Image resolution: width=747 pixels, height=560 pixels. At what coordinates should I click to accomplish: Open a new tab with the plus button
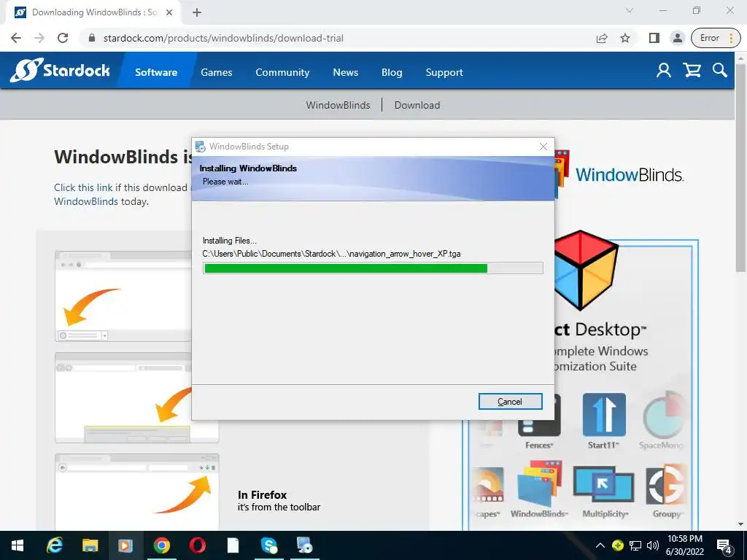[197, 12]
